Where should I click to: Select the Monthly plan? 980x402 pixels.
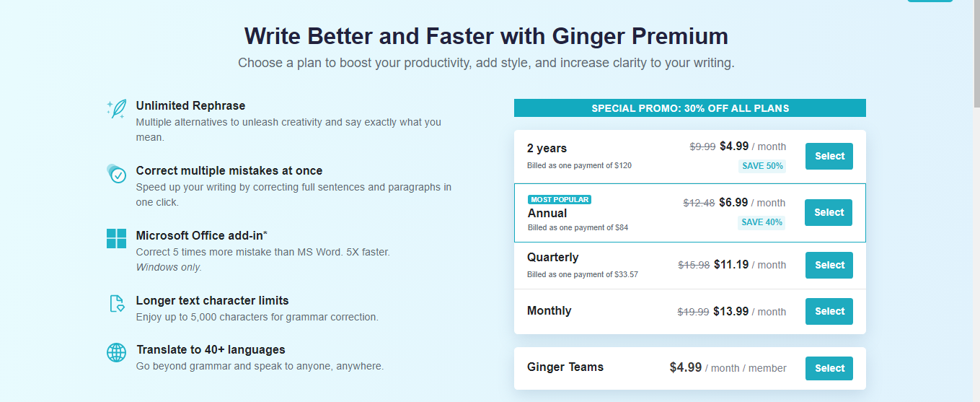tap(829, 311)
